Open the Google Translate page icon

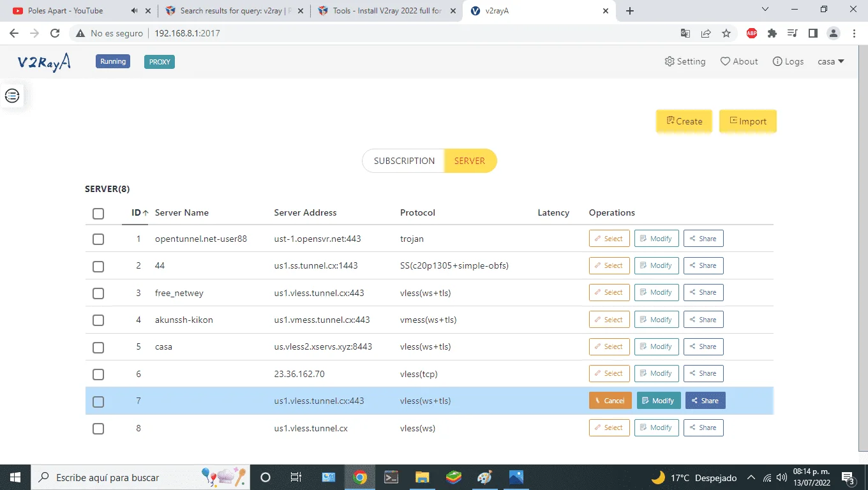tap(685, 33)
